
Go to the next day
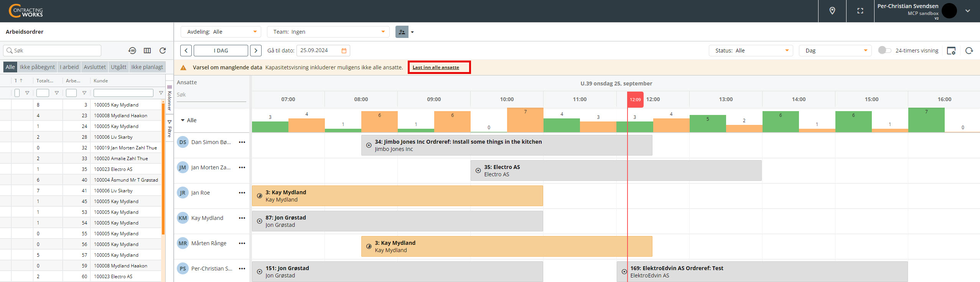(x=256, y=51)
